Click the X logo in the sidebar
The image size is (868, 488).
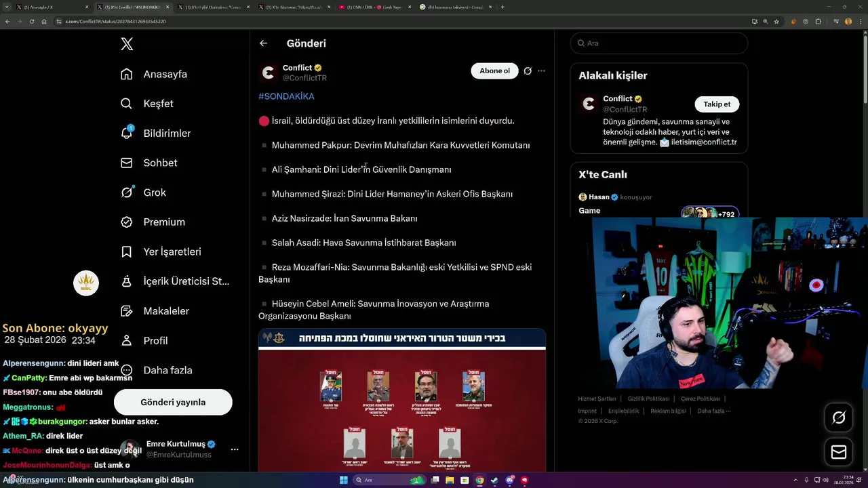[127, 44]
